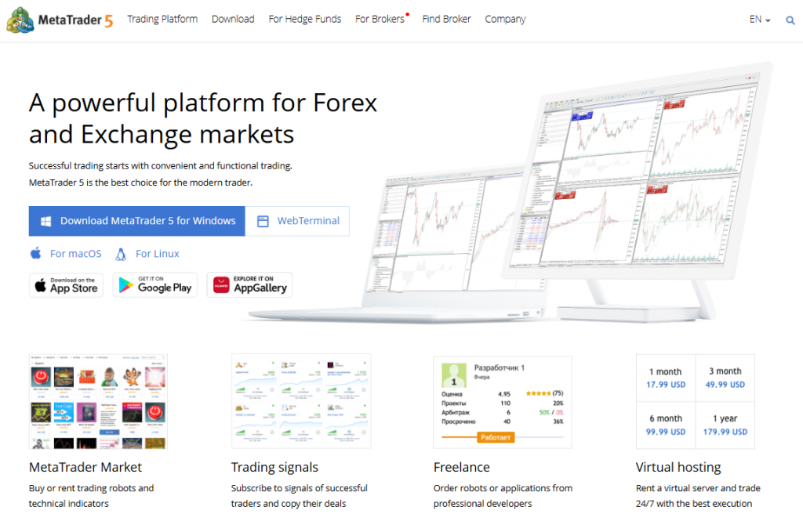
Task: Open the Trading Platform menu
Action: coord(162,20)
